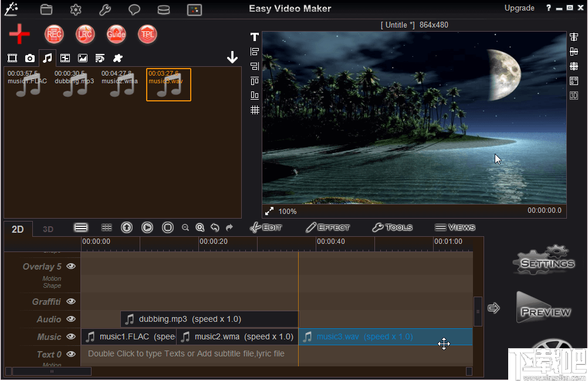
Task: Switch to the 3D timeline tab
Action: click(48, 229)
